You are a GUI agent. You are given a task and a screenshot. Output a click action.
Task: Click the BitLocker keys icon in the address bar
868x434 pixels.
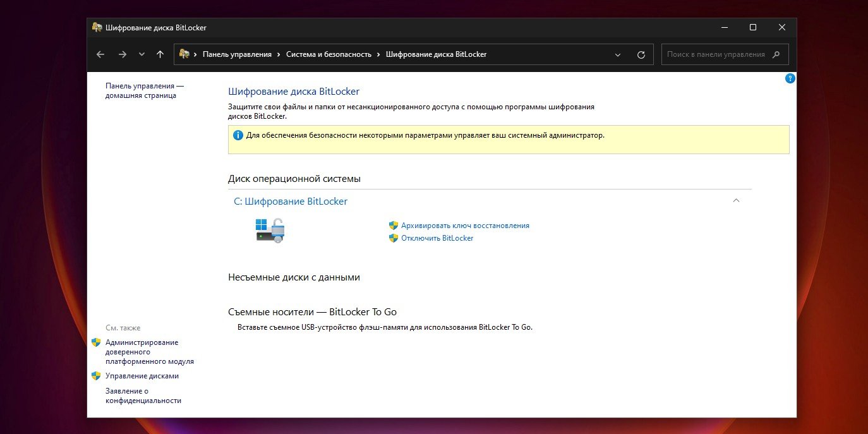point(185,54)
